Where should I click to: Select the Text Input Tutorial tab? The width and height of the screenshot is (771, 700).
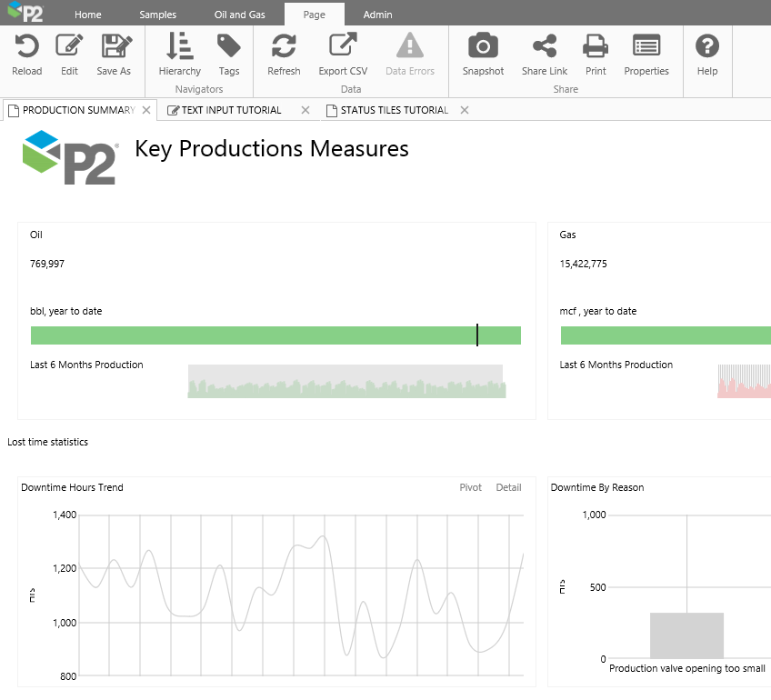click(x=231, y=110)
